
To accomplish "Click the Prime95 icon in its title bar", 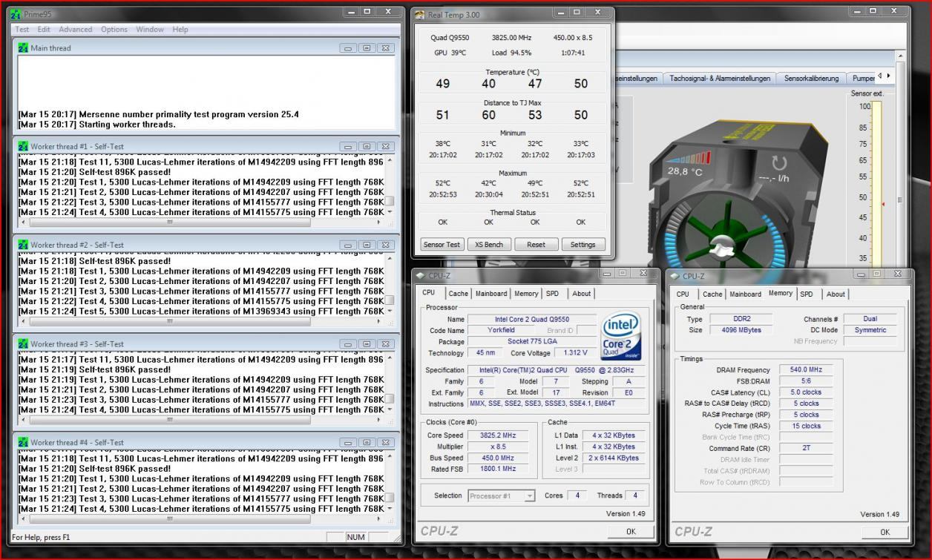I will (16, 13).
